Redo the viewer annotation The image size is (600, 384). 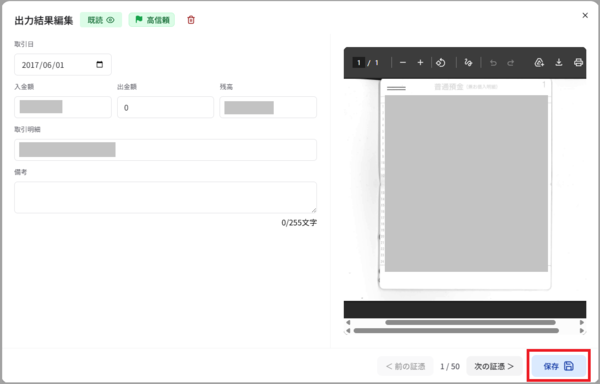(x=510, y=63)
